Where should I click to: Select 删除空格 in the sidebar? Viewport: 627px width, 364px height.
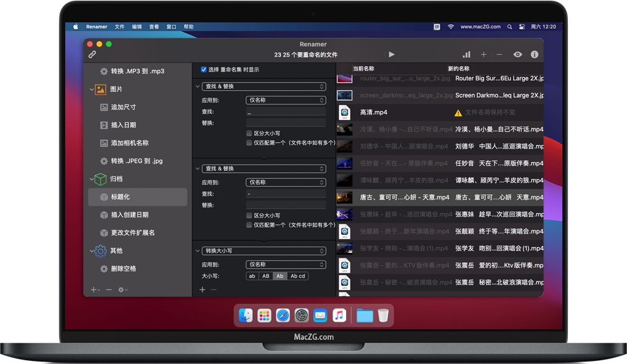coord(123,268)
